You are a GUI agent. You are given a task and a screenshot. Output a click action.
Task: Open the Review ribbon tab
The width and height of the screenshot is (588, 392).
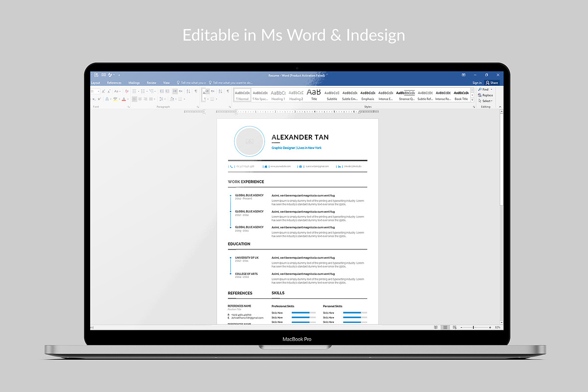pos(151,83)
